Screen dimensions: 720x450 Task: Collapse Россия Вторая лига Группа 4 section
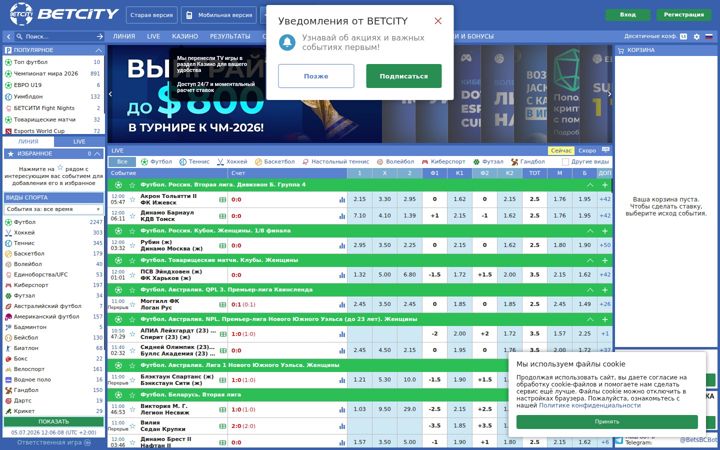pos(590,185)
